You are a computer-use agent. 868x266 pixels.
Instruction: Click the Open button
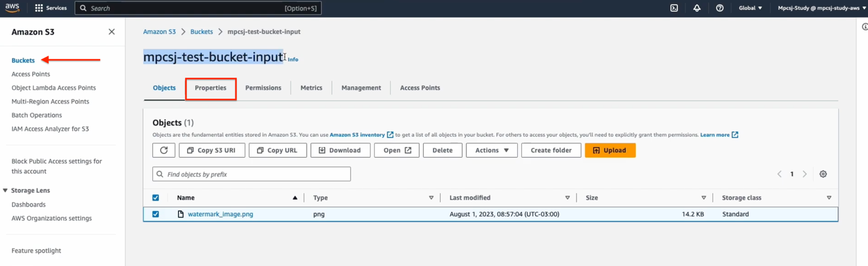point(397,150)
